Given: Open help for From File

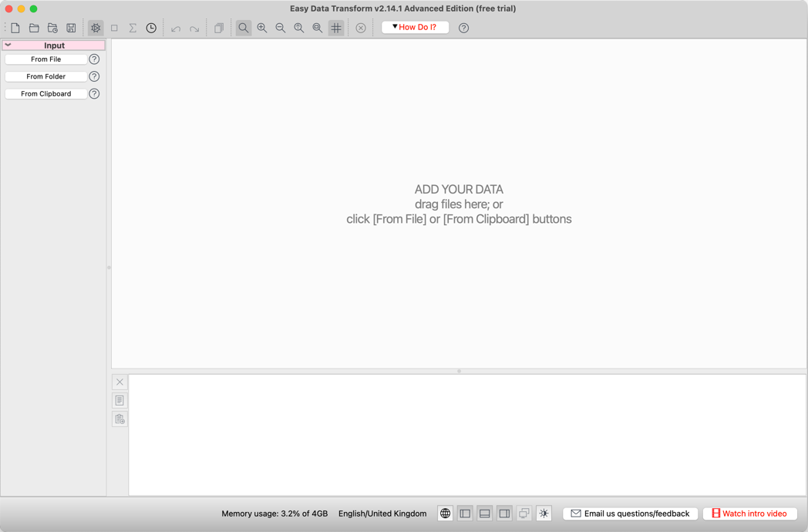Looking at the screenshot, I should (x=94, y=59).
